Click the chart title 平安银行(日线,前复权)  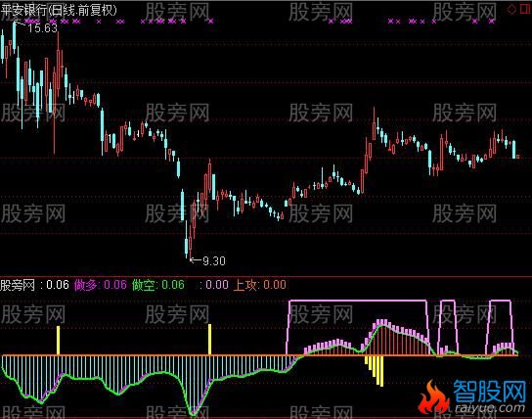[59, 10]
